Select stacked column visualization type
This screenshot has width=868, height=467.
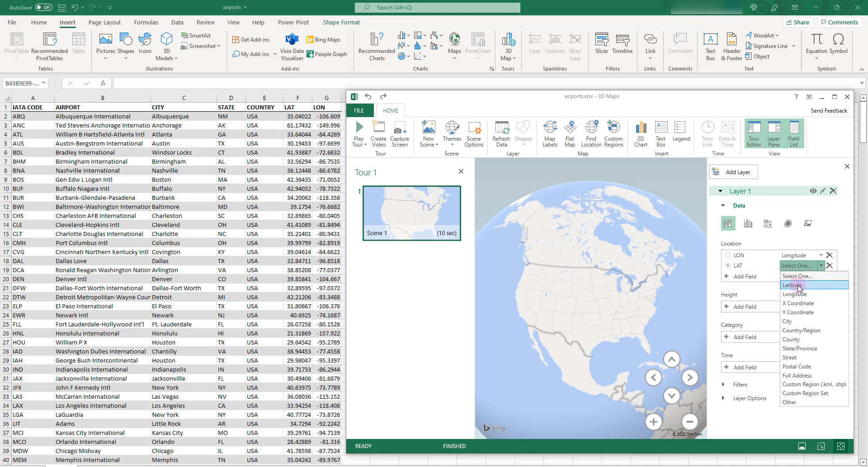coord(728,223)
